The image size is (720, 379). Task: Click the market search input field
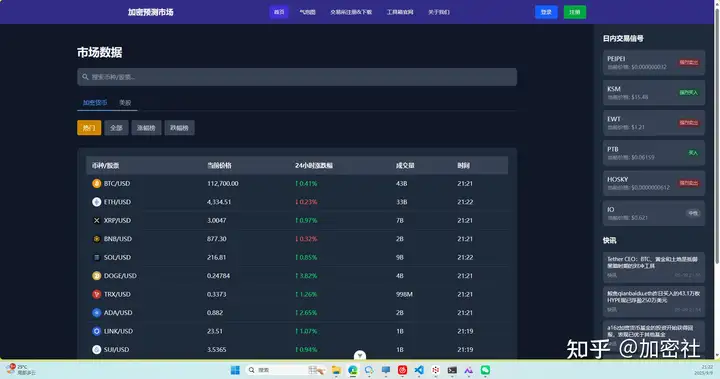[297, 77]
